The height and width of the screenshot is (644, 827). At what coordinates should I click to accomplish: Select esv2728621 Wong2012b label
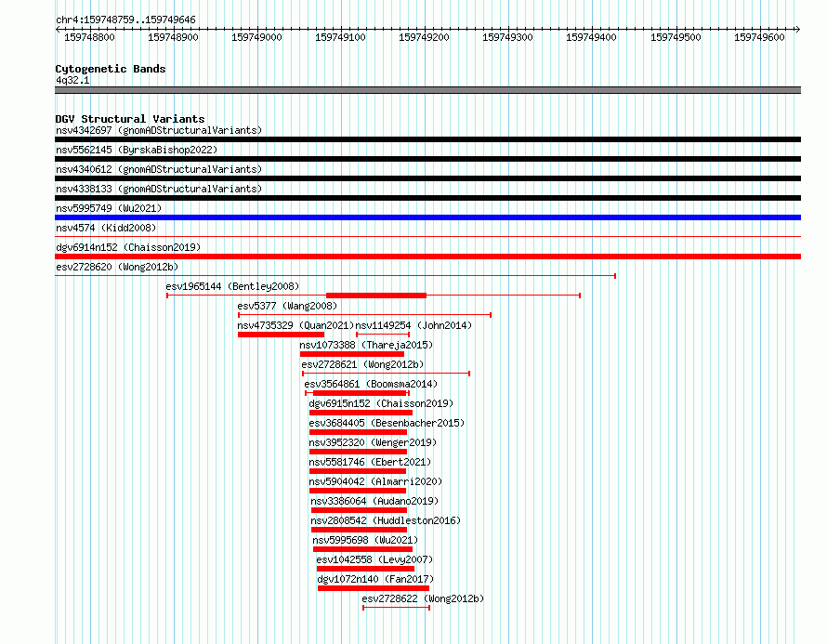[362, 364]
